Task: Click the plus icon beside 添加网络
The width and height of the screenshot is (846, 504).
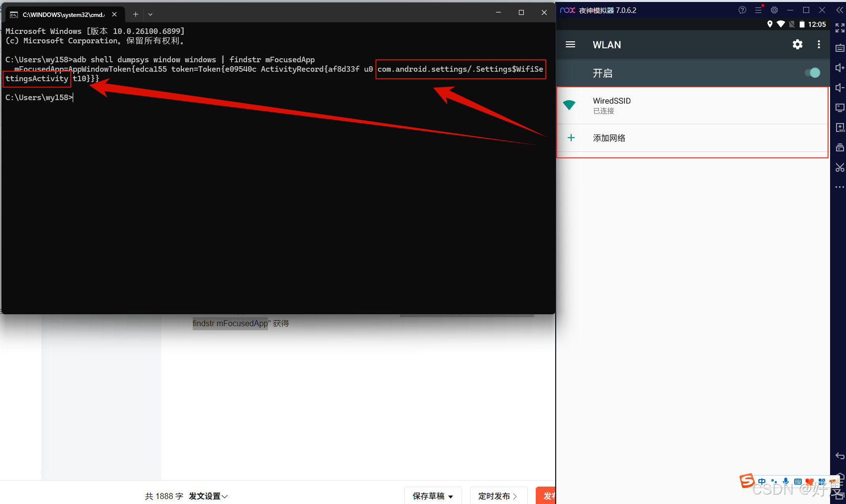Action: pyautogui.click(x=571, y=137)
